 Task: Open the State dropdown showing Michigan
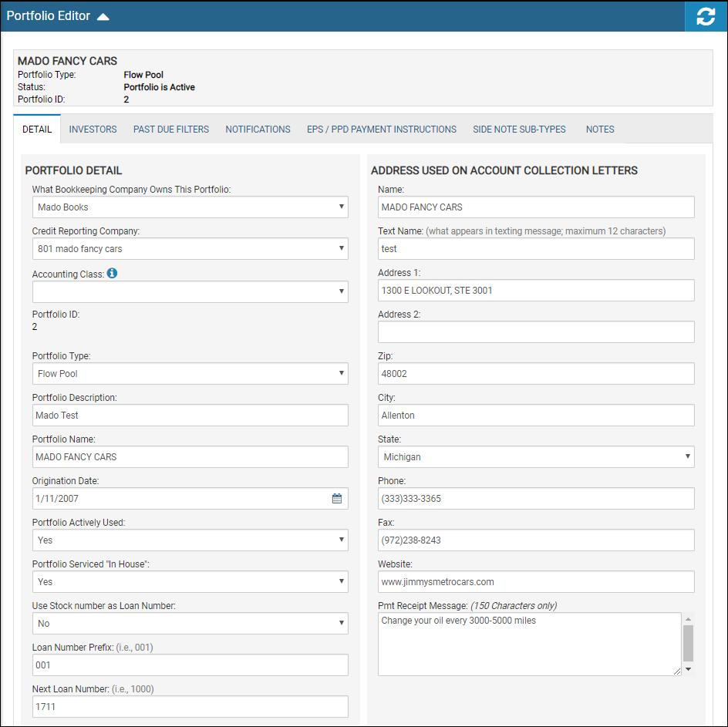click(536, 457)
